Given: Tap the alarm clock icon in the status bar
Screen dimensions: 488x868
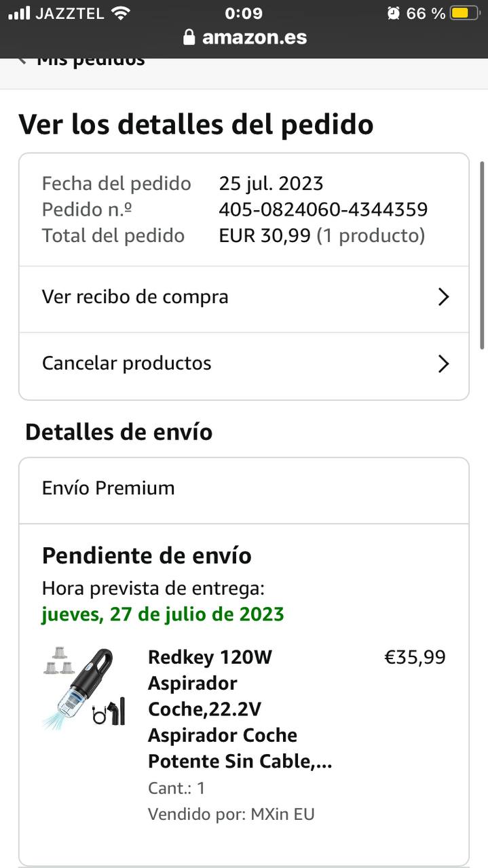Looking at the screenshot, I should click(394, 13).
